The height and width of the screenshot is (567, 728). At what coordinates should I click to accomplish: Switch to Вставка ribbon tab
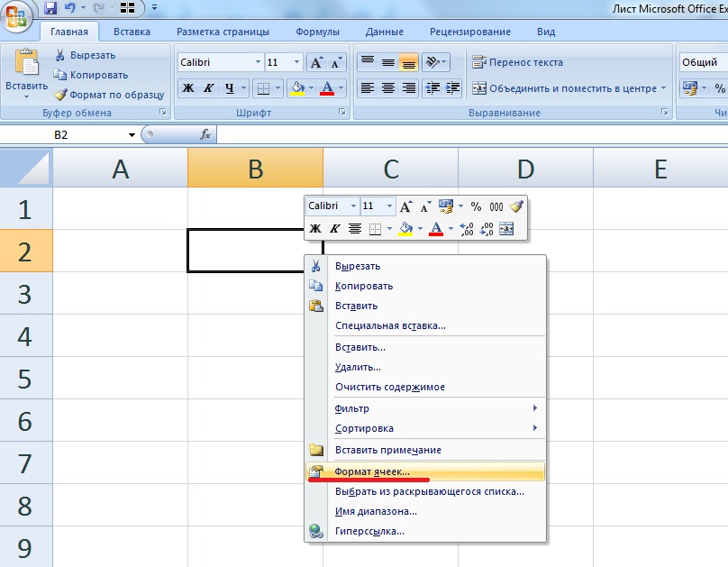click(132, 32)
